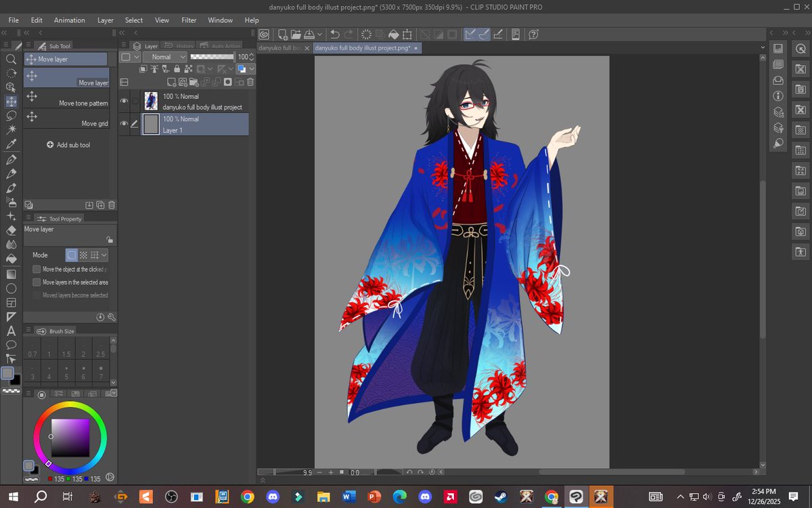Hide Layer 1 with its eye icon
Viewport: 812px width, 508px height.
coord(124,124)
